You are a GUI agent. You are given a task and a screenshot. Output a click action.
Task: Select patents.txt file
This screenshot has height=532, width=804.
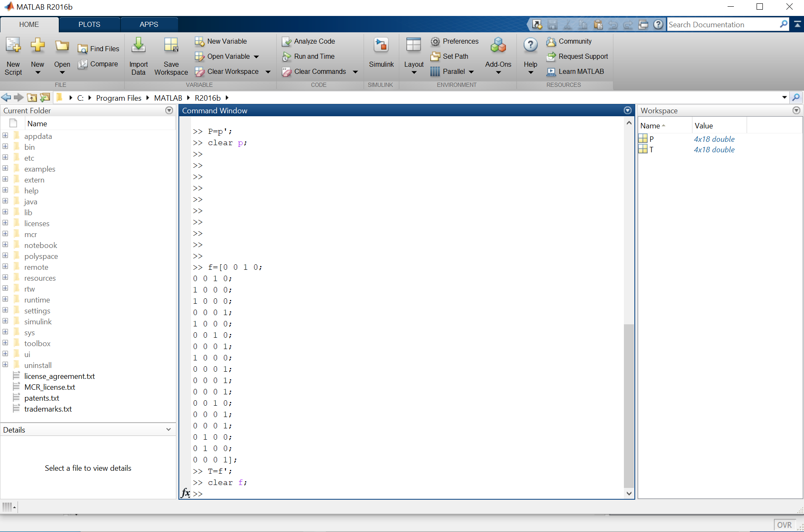point(42,398)
